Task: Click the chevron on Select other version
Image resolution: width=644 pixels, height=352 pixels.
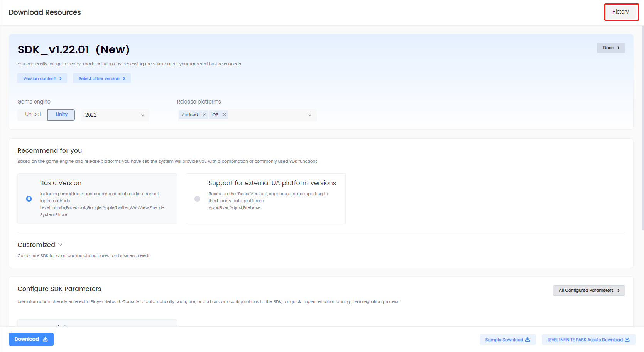Action: tap(124, 78)
